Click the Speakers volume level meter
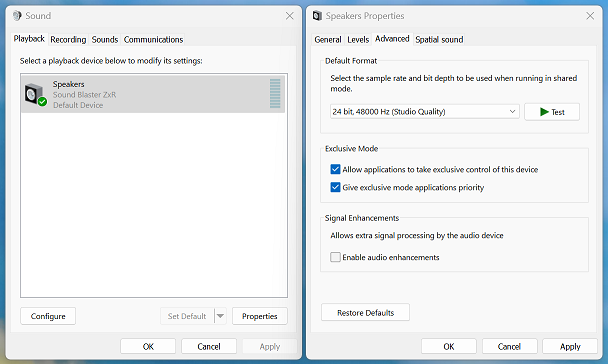 coord(275,94)
